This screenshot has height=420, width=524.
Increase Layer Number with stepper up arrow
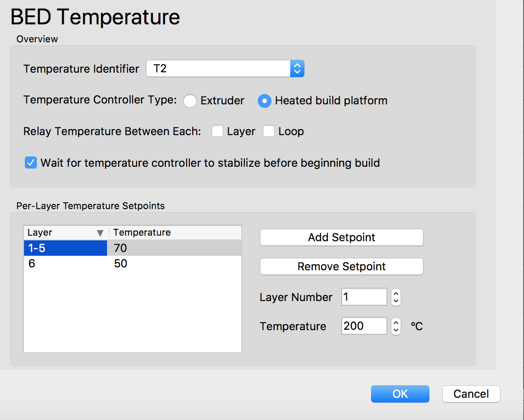pyautogui.click(x=396, y=293)
